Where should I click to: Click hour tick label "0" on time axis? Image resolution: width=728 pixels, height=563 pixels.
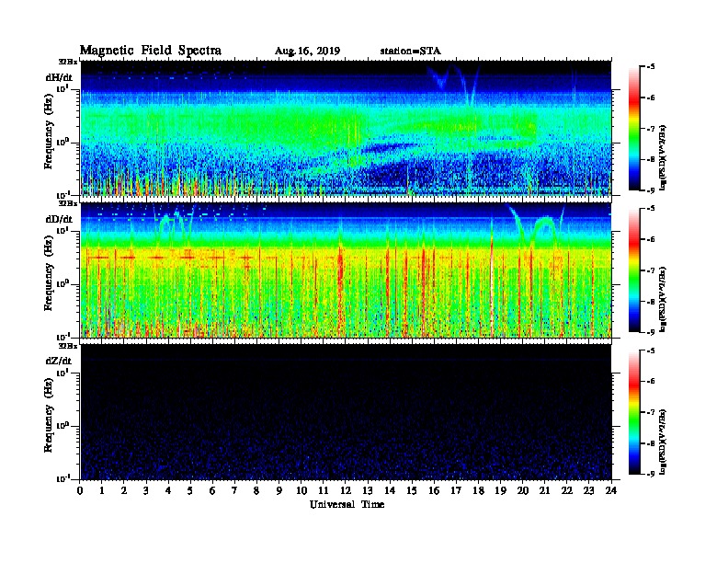[x=80, y=490]
